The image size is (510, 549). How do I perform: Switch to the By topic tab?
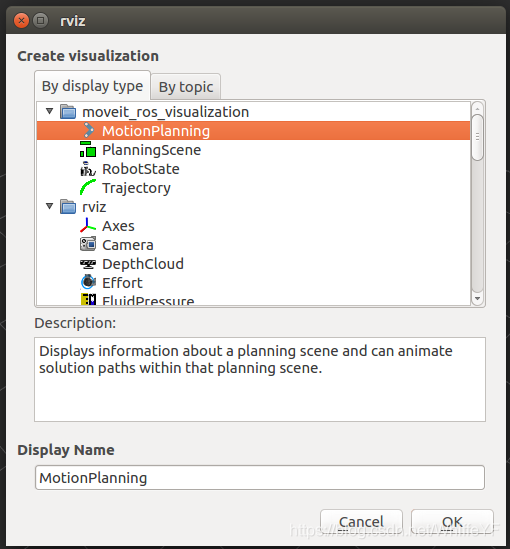(186, 87)
